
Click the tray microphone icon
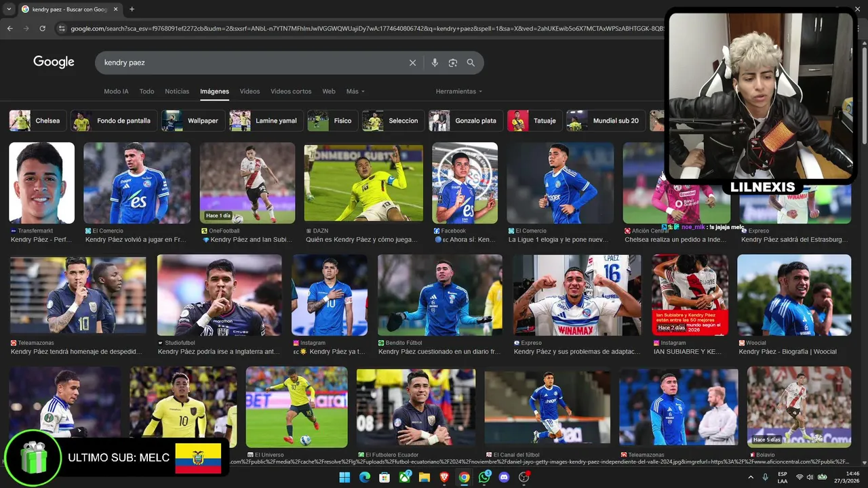pyautogui.click(x=766, y=477)
